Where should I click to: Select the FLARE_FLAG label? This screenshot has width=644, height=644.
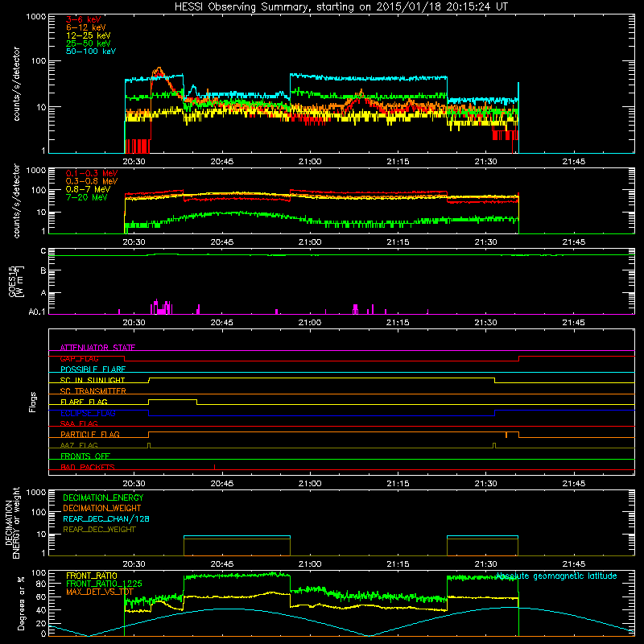[x=84, y=402]
